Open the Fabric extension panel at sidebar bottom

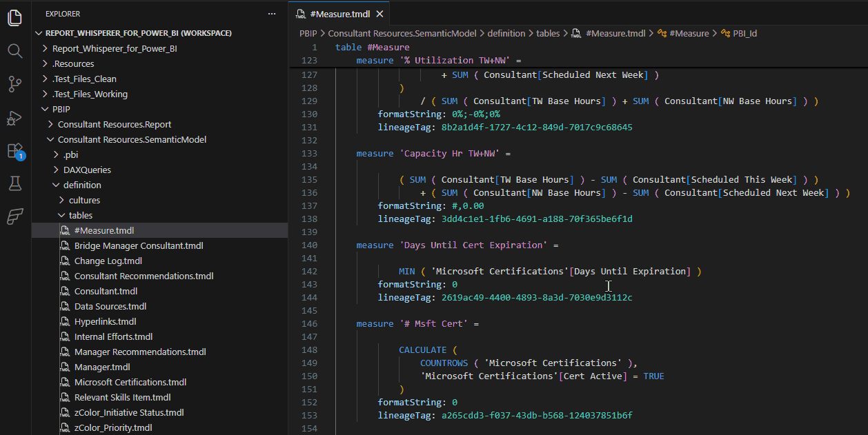(x=14, y=216)
